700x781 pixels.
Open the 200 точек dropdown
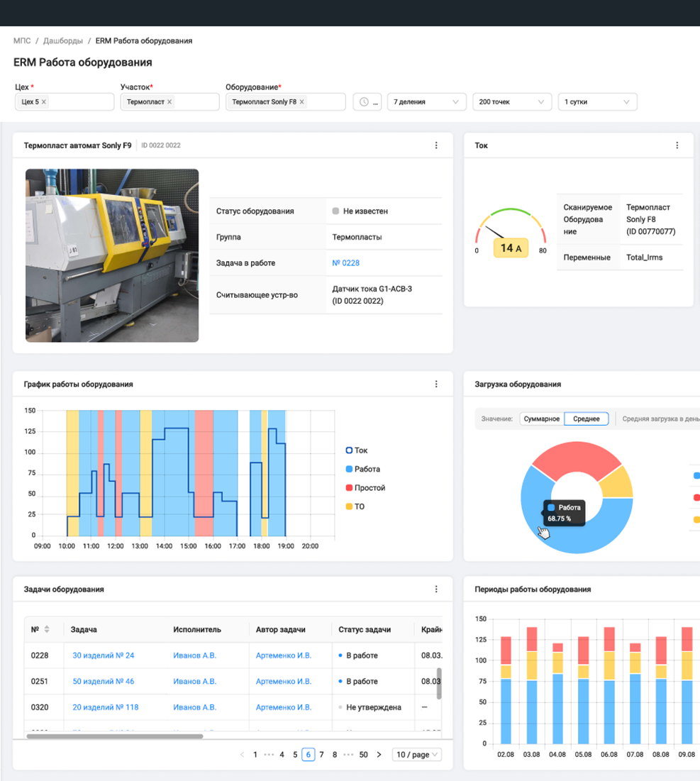pyautogui.click(x=511, y=102)
